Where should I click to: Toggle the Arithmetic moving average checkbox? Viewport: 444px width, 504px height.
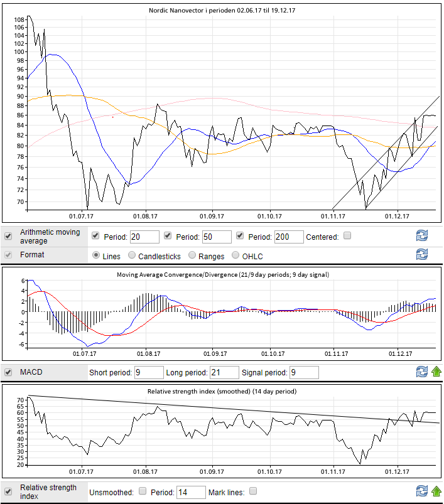[x=8, y=236]
